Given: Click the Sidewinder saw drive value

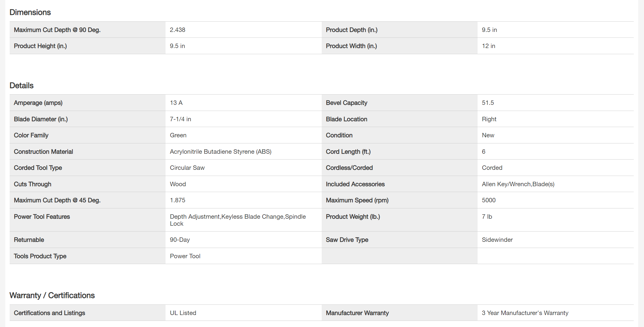Looking at the screenshot, I should [x=497, y=240].
